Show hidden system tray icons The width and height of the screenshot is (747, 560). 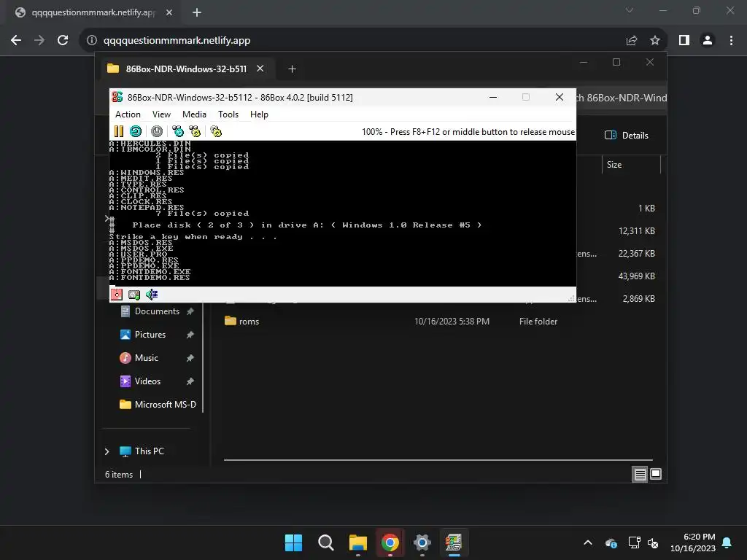pyautogui.click(x=588, y=542)
